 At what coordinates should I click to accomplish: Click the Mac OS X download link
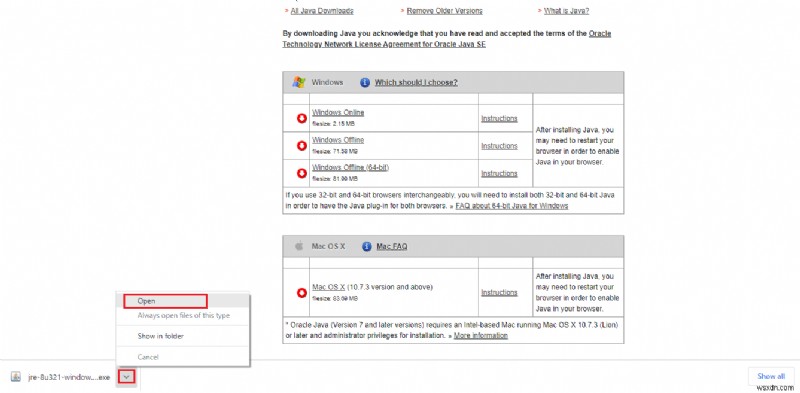pos(329,287)
